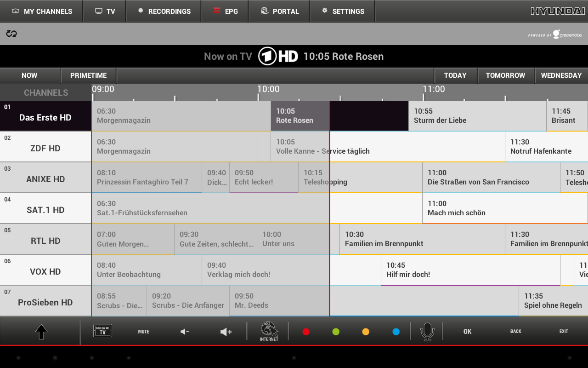Select the EPG tab
This screenshot has height=368, width=588.
click(225, 11)
